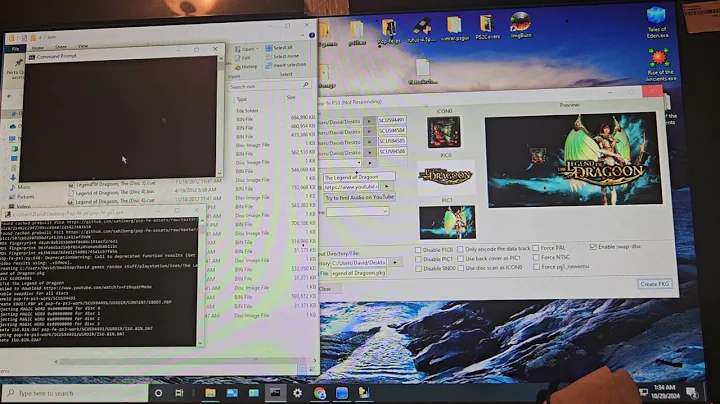
Task: Click History in File Explorer ribbon
Action: coord(246,67)
